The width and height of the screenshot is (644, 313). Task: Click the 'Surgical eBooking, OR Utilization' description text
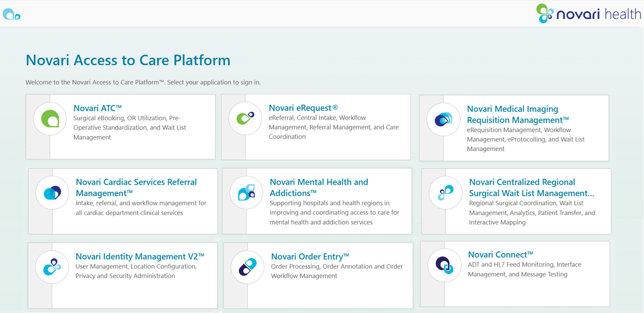[130, 127]
